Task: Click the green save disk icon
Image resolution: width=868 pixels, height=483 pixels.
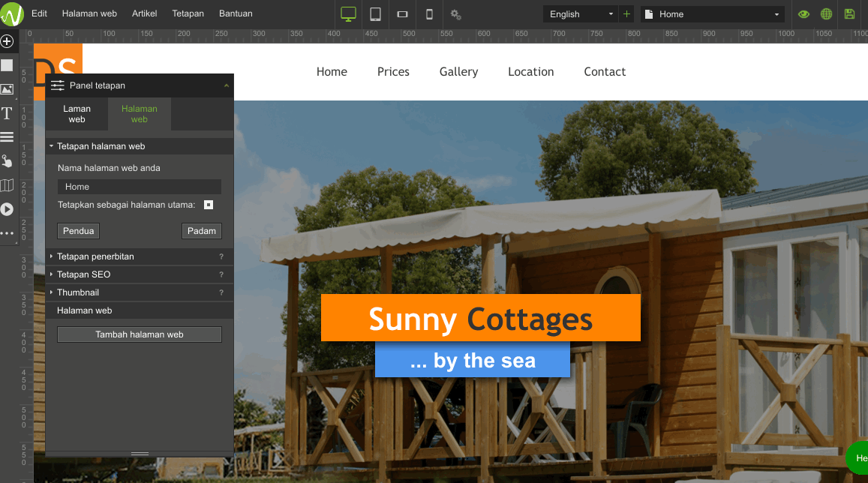Action: (849, 14)
